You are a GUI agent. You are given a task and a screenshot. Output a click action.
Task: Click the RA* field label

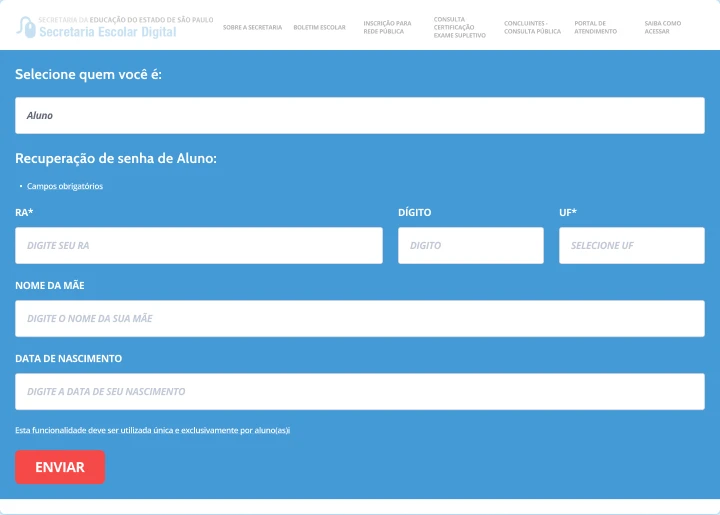pos(24,213)
